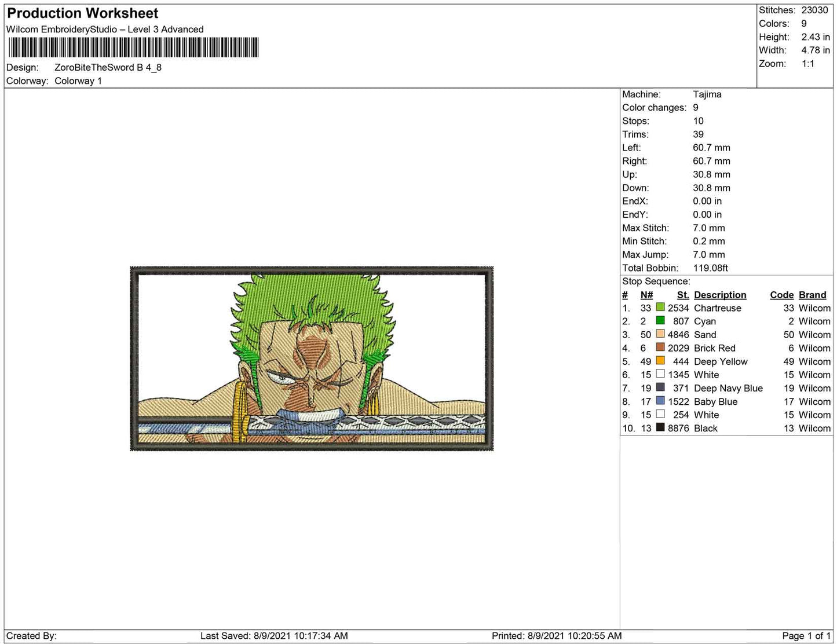Select the design name "ZoroBiteTheSword B 4_8"
837x644 pixels.
pos(108,67)
